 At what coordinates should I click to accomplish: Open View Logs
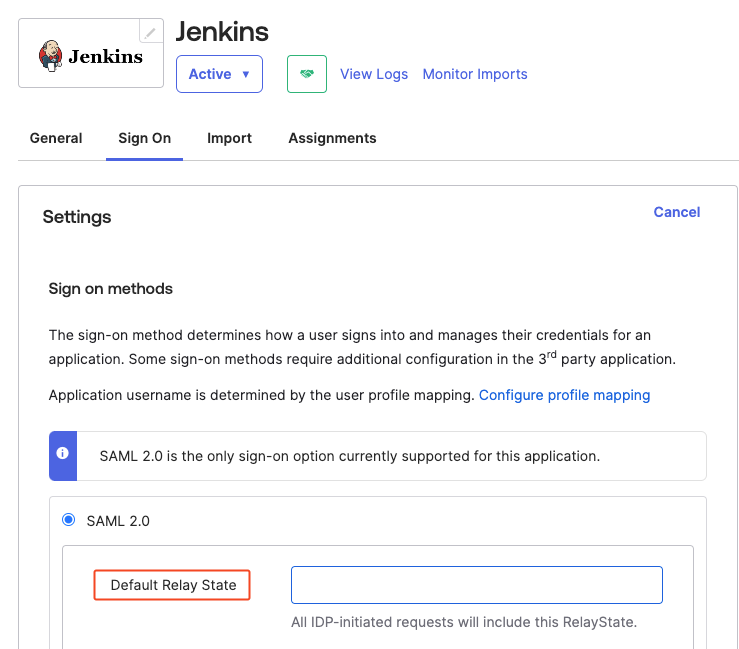[373, 74]
